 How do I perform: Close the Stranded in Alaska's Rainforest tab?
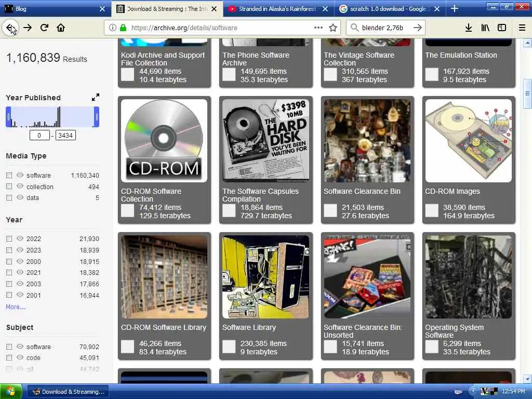click(x=325, y=9)
